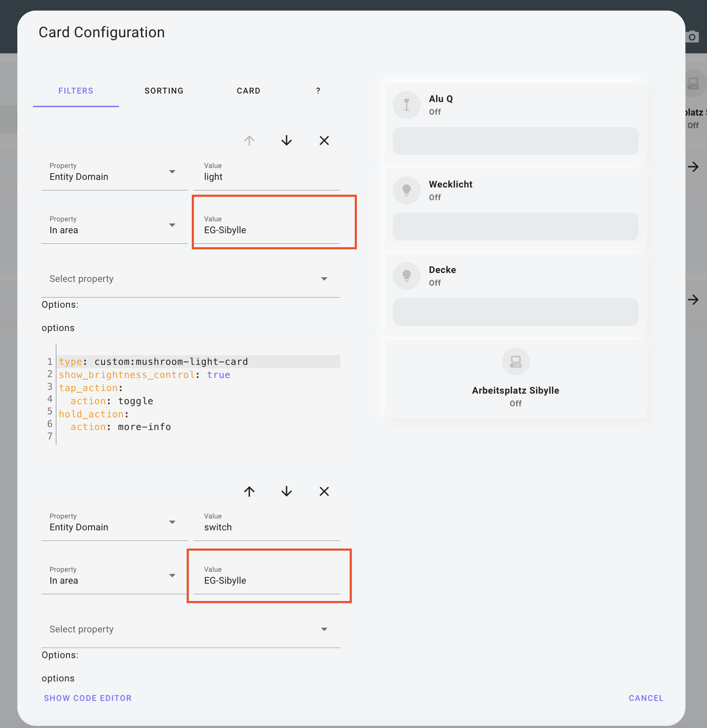Toggle the Alu Q light icon
707x728 pixels.
pyautogui.click(x=406, y=105)
